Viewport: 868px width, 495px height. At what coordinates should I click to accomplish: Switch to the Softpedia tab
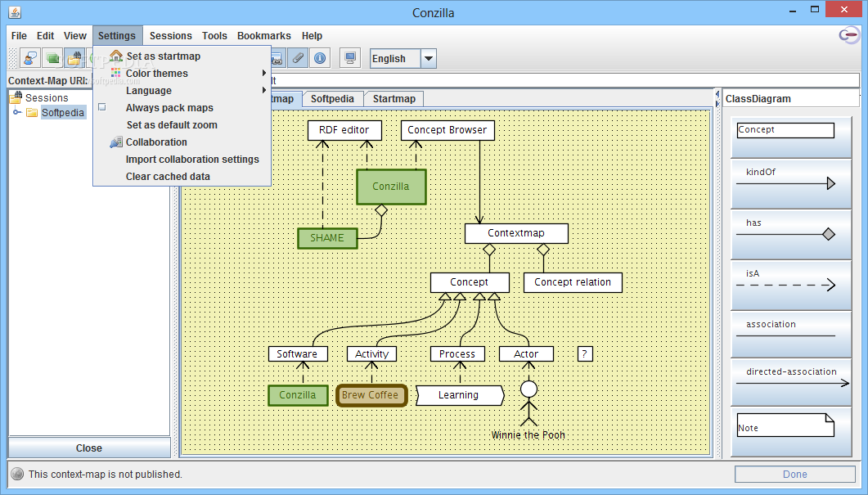coord(332,98)
